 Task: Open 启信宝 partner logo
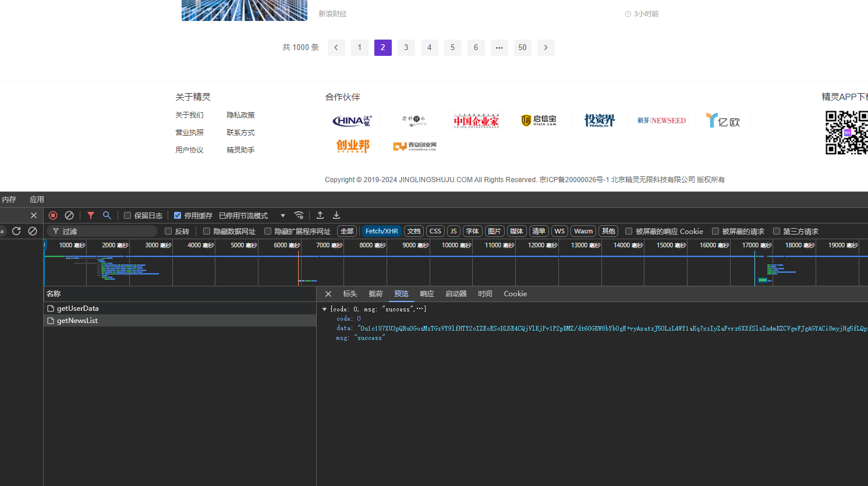pos(538,120)
